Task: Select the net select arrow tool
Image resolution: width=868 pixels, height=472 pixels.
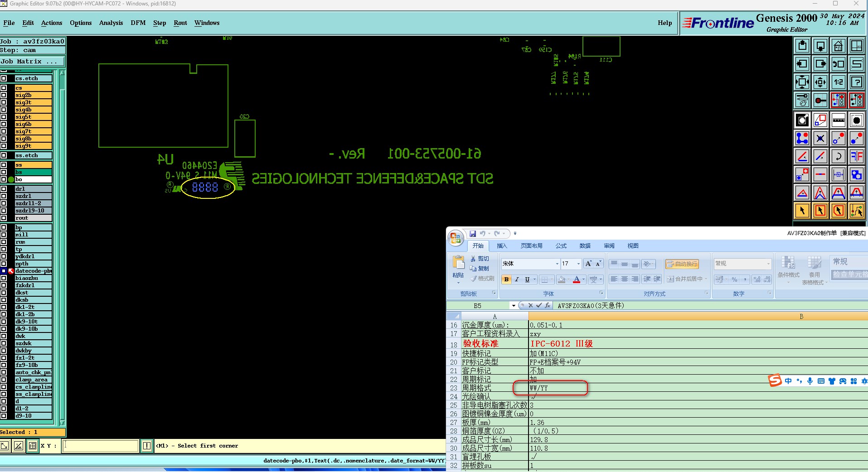Action: coord(857,211)
